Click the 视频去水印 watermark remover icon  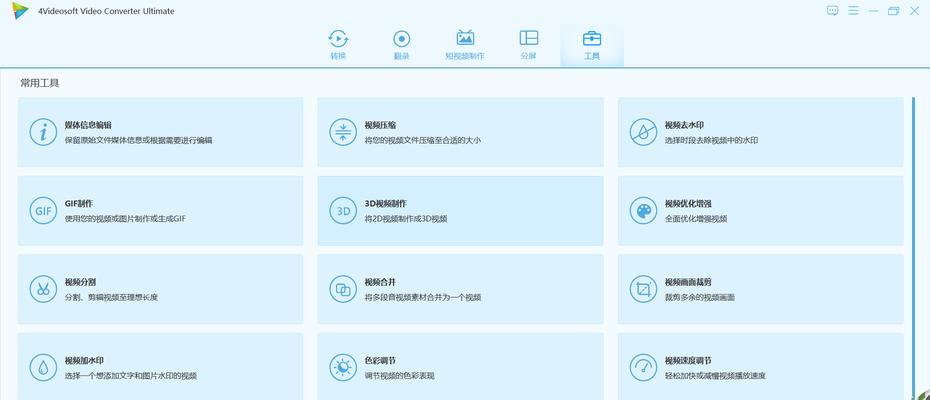click(644, 132)
